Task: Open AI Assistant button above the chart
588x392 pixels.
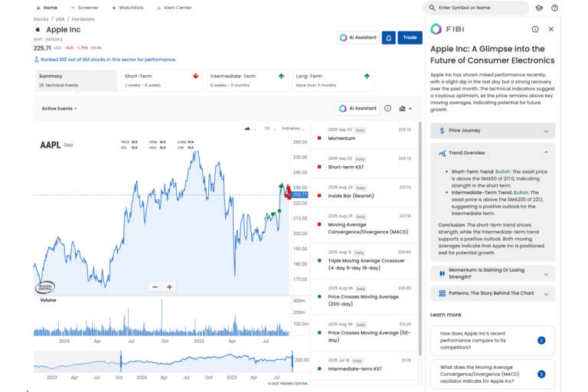Action: 357,109
